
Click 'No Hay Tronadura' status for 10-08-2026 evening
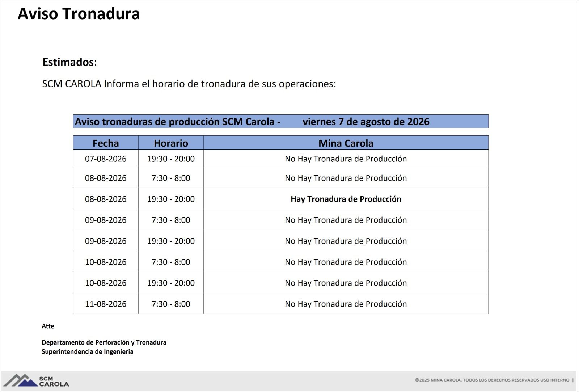point(346,283)
